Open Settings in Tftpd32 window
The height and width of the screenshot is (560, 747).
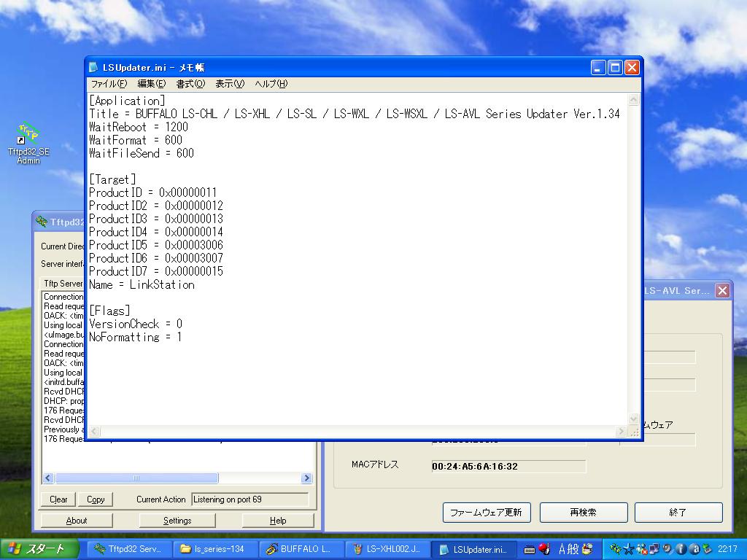(x=177, y=521)
